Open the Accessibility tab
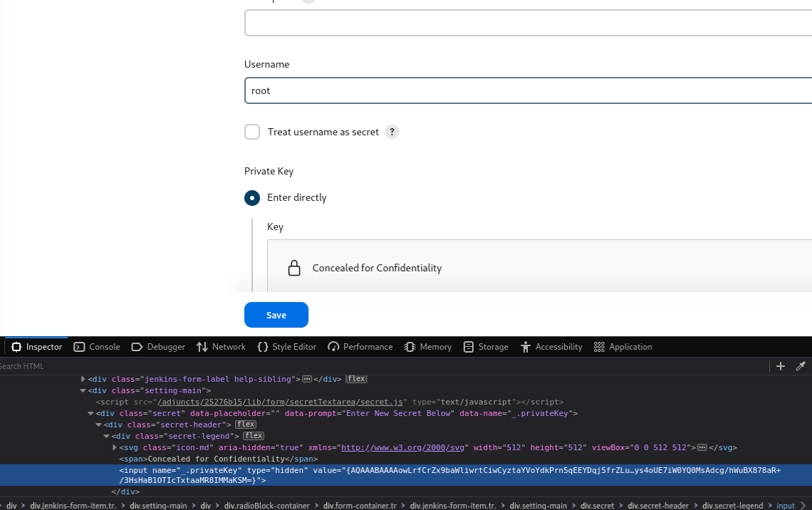 [x=551, y=347]
